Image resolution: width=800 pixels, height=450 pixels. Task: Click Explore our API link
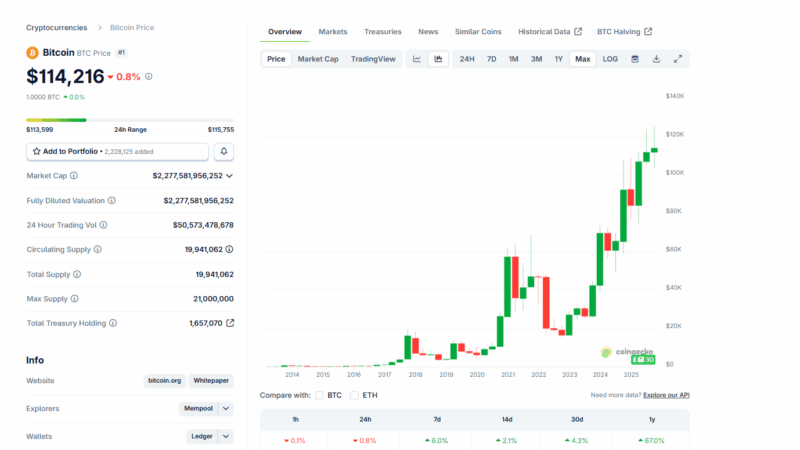click(666, 395)
